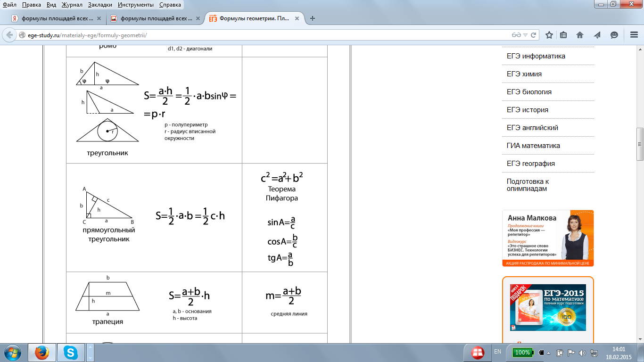644x362 pixels.
Task: Click the inscribed circle triangle diagram
Action: click(x=107, y=130)
